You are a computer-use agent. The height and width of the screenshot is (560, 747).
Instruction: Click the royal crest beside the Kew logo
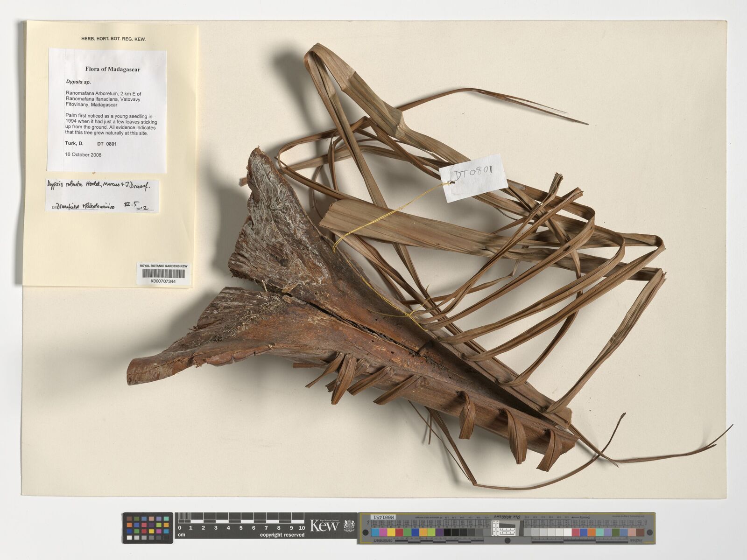pos(348,526)
